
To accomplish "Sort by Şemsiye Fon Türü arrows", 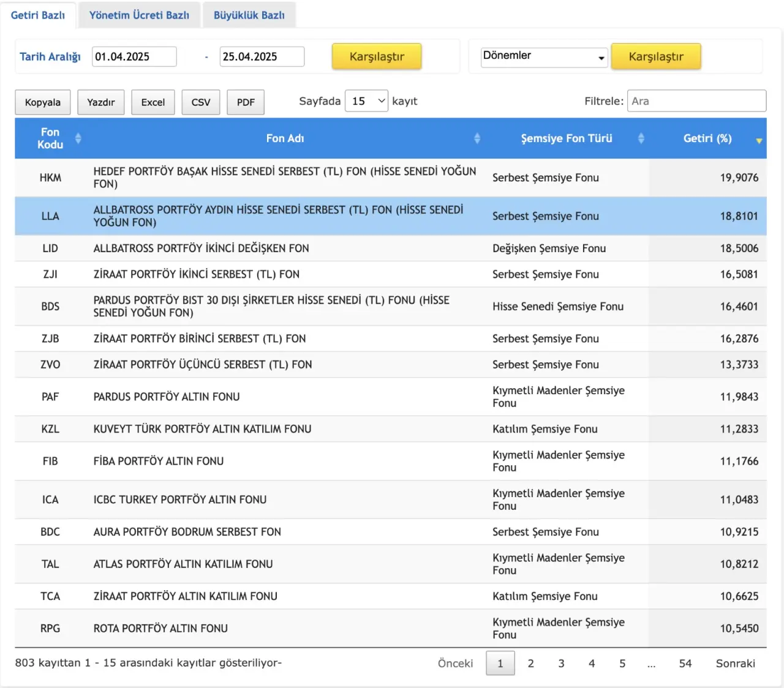I will coord(641,138).
